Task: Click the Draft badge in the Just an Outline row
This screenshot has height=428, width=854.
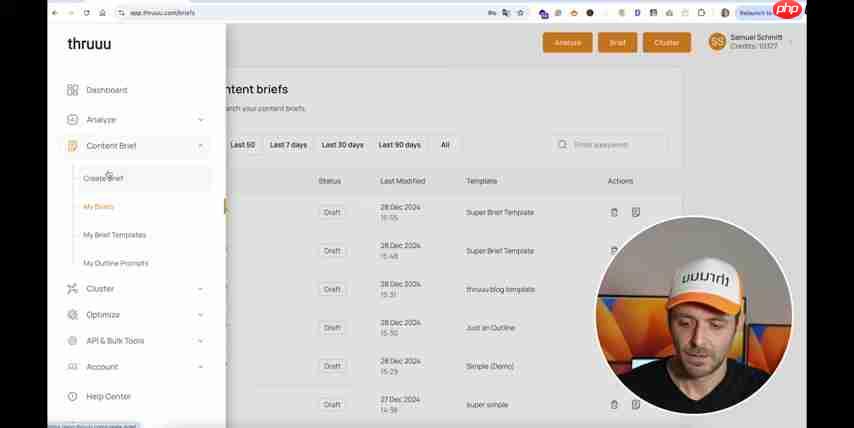Action: coord(332,328)
